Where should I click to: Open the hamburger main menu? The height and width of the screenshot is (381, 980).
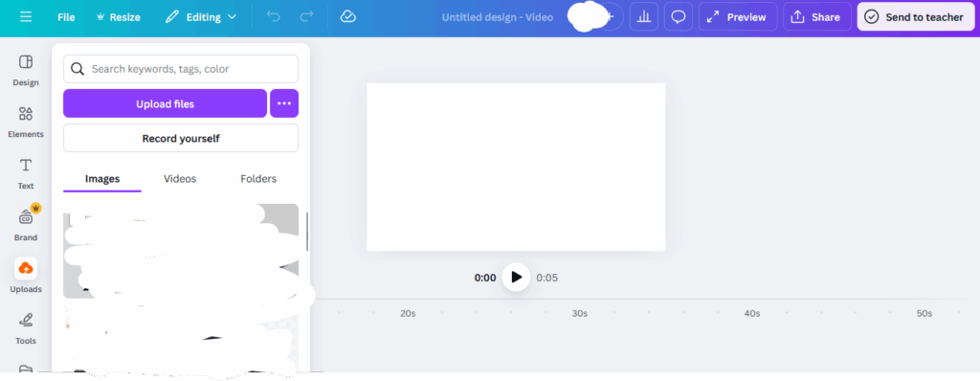click(x=26, y=17)
